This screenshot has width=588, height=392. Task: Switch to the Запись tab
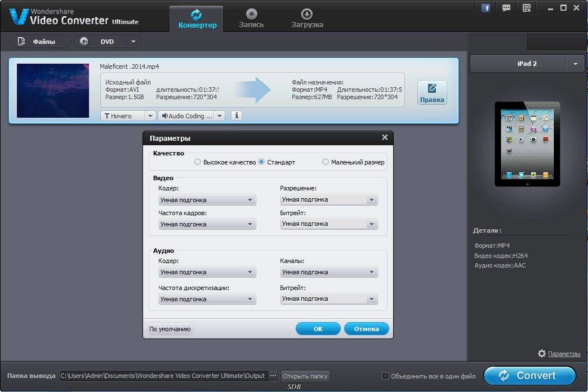coord(251,19)
